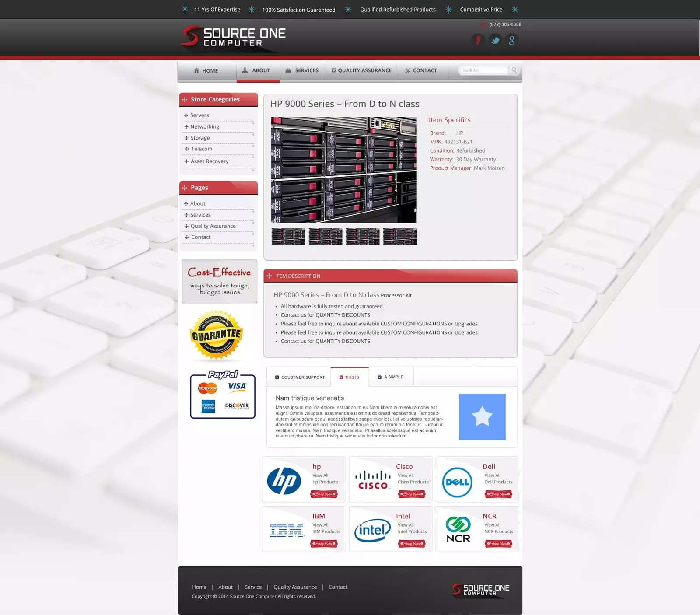Image resolution: width=700 pixels, height=615 pixels.
Task: Open Contact in the Pages sidebar
Action: 201,237
